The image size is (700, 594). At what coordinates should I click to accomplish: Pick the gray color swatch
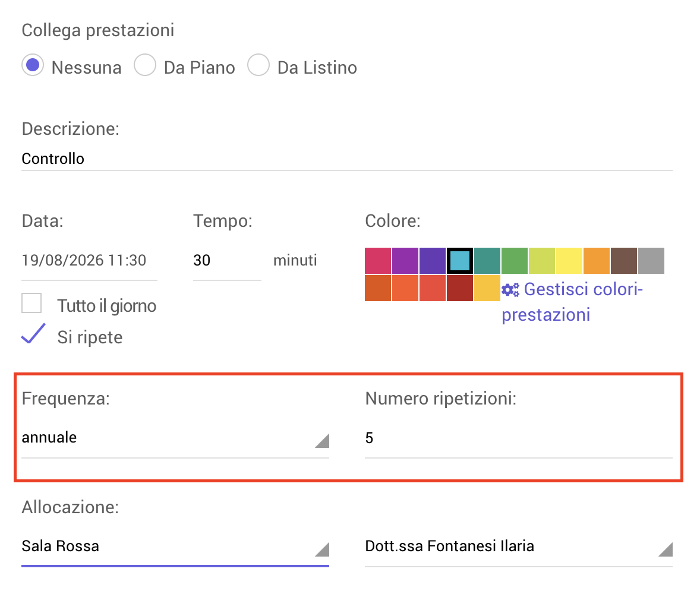click(x=651, y=261)
